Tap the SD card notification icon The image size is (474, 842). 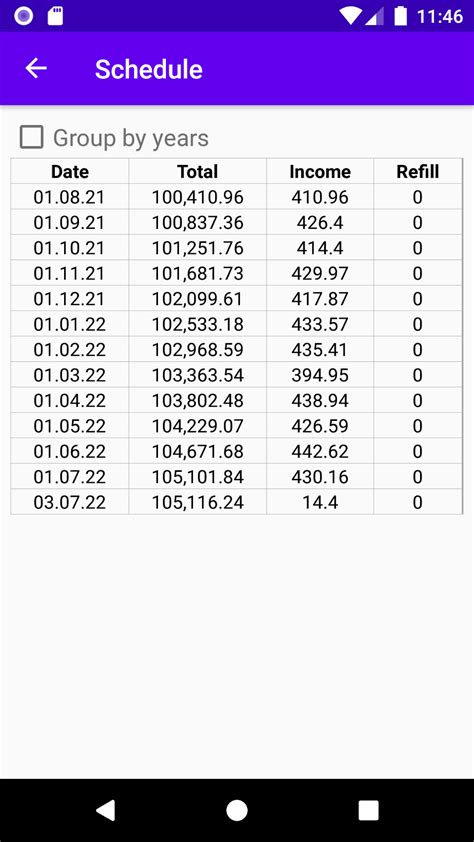click(x=55, y=16)
